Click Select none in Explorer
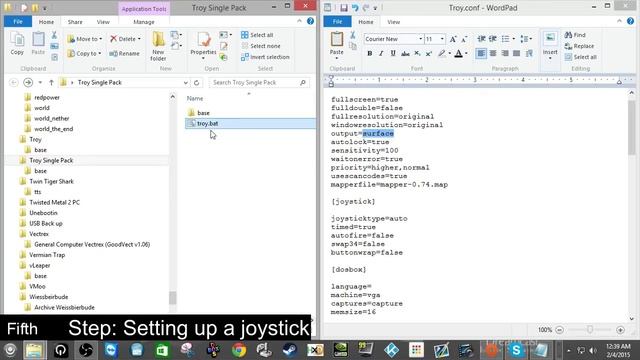Image resolution: width=640 pixels, height=360 pixels. point(260,46)
